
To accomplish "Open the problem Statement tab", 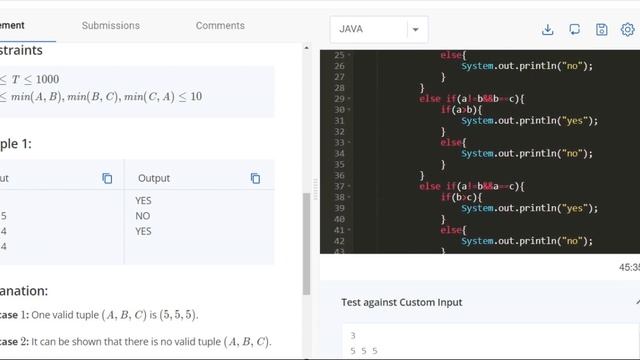I will point(12,25).
